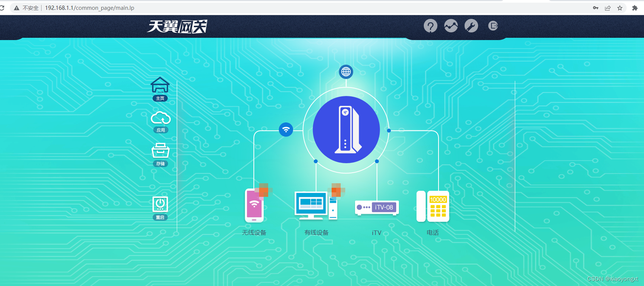Click the central gateway device icon

click(346, 130)
